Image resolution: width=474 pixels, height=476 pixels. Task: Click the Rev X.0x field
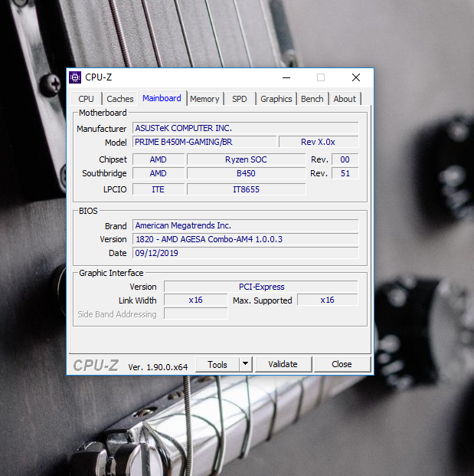point(319,142)
